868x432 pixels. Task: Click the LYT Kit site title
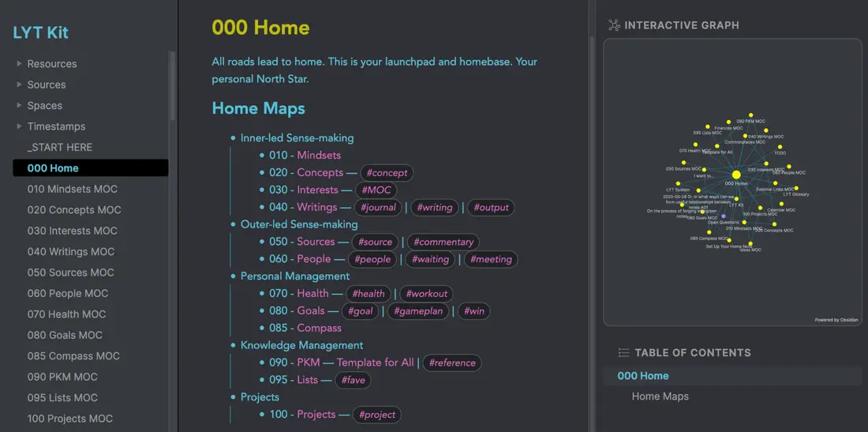40,32
